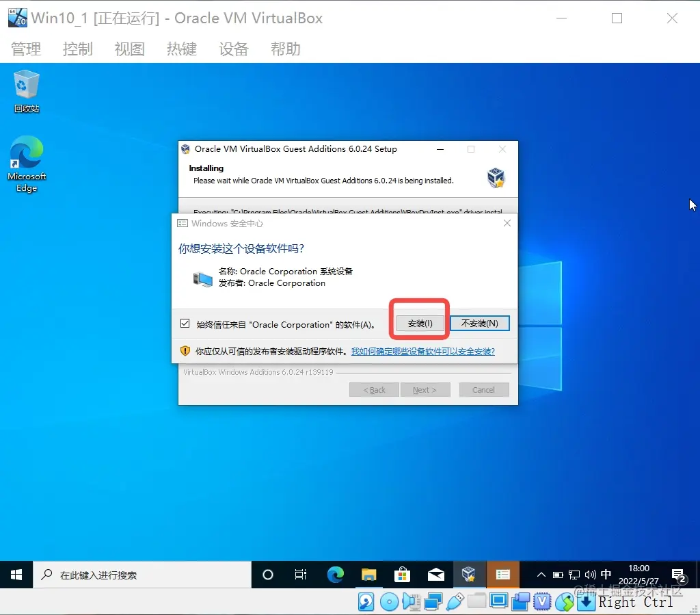Close the Windows 安全中心 dialog
This screenshot has width=700, height=615.
click(507, 223)
